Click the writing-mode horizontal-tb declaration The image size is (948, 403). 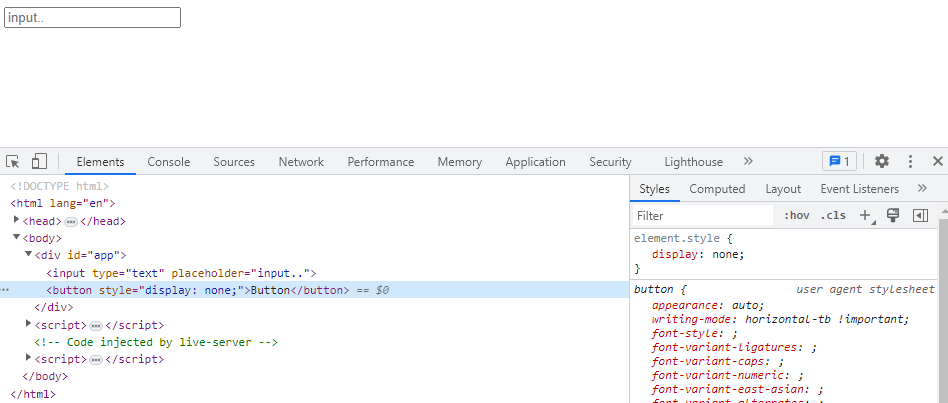[781, 319]
